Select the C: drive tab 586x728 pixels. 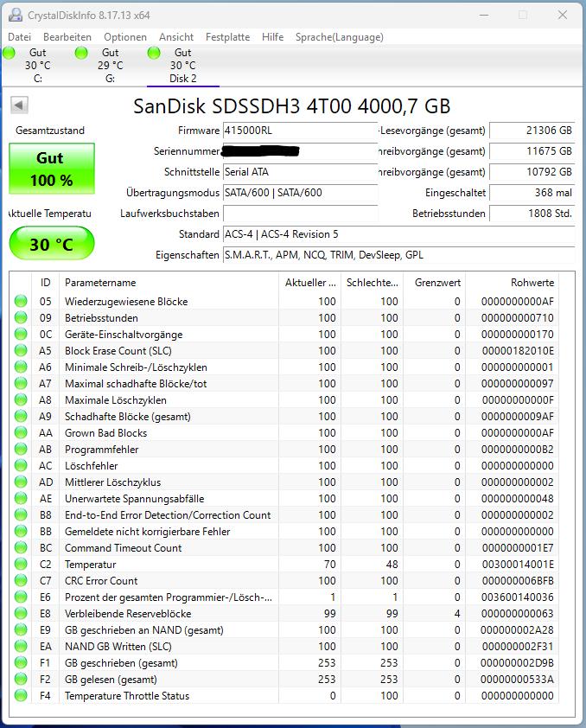(38, 66)
